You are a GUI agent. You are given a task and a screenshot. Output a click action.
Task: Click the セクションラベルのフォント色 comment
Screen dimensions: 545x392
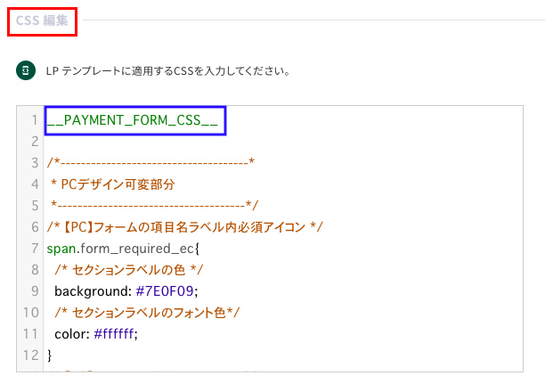click(x=147, y=313)
